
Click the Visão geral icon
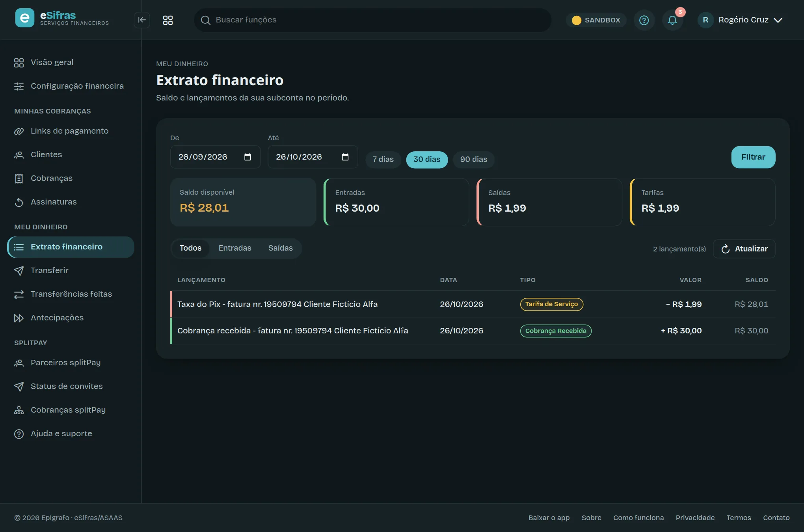pyautogui.click(x=19, y=63)
